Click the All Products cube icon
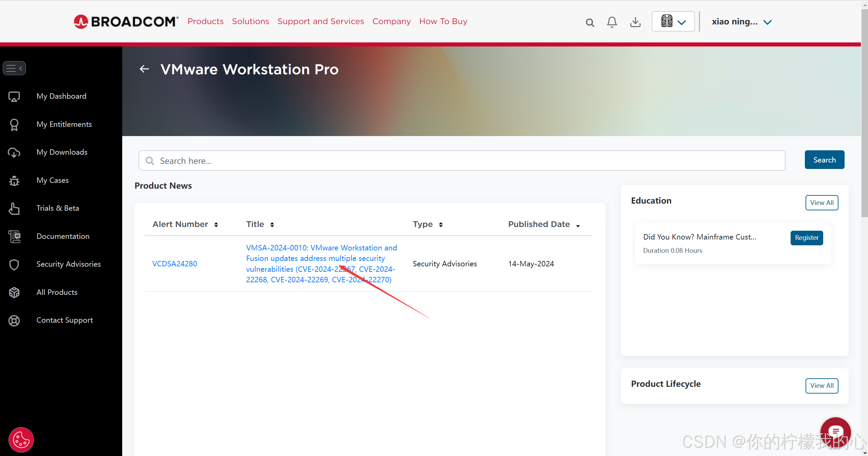868x456 pixels. pos(14,292)
